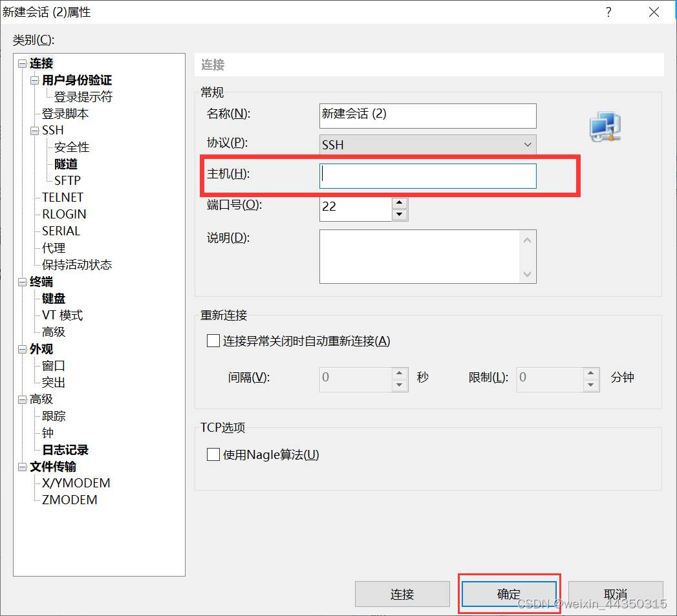Viewport: 677px width, 616px height.
Task: Select SSH in the category tree
Action: (x=52, y=131)
